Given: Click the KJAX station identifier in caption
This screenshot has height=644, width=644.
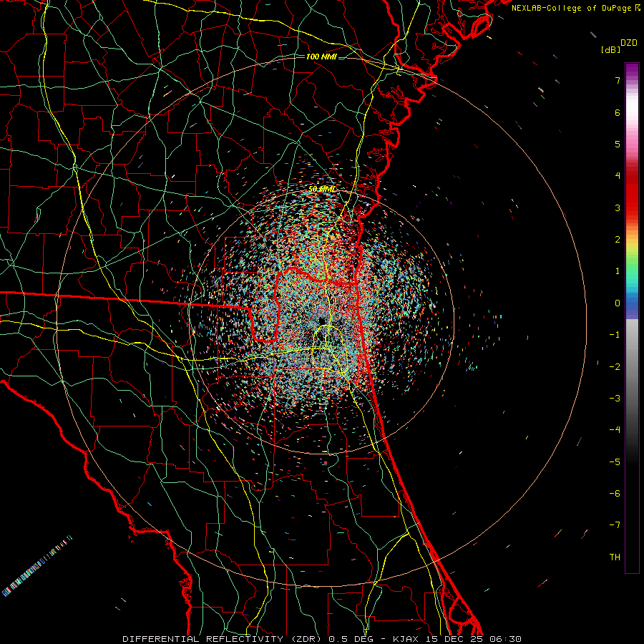Looking at the screenshot, I should click(404, 639).
